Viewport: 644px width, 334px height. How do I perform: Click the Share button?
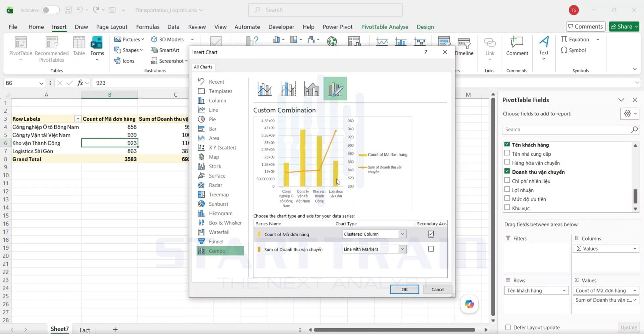tap(624, 27)
